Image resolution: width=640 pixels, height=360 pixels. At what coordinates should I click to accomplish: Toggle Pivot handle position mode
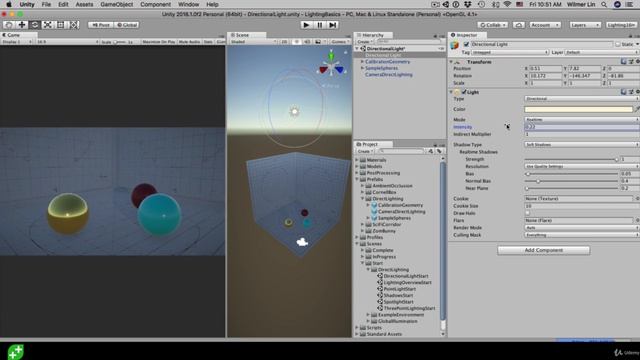[x=100, y=25]
